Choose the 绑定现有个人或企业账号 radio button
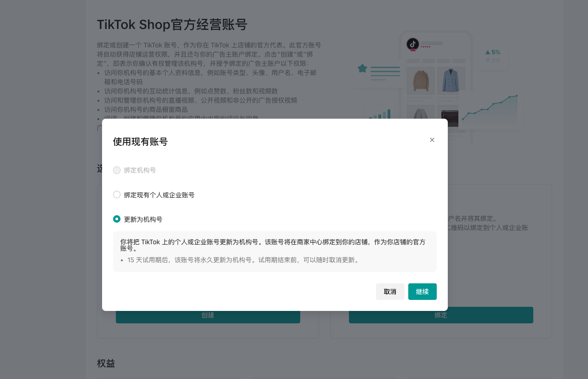 click(x=117, y=195)
